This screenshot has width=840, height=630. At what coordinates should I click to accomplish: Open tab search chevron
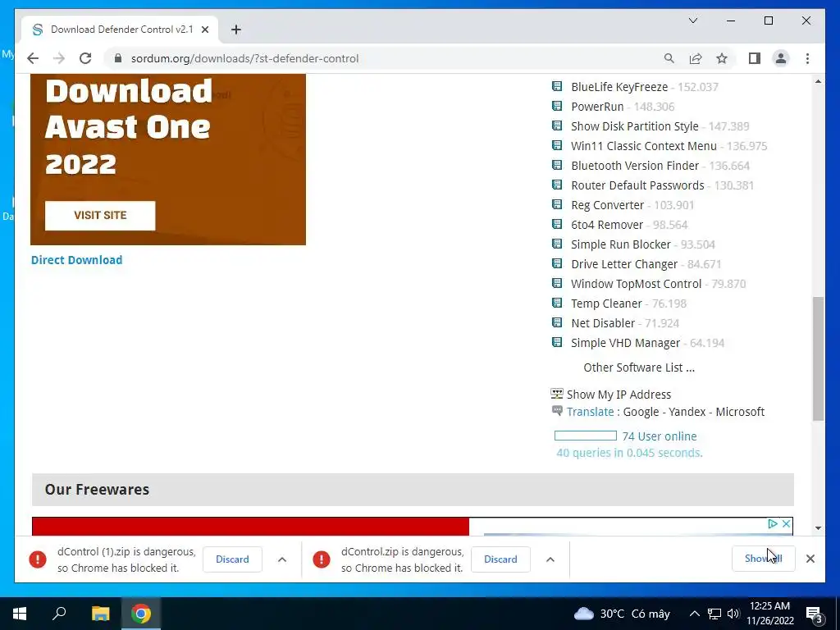692,21
